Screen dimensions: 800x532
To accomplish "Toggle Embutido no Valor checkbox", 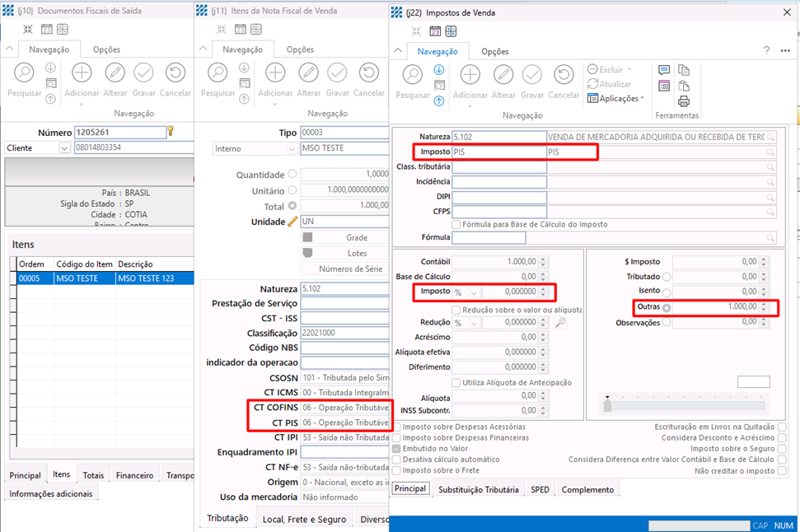I will click(x=396, y=449).
